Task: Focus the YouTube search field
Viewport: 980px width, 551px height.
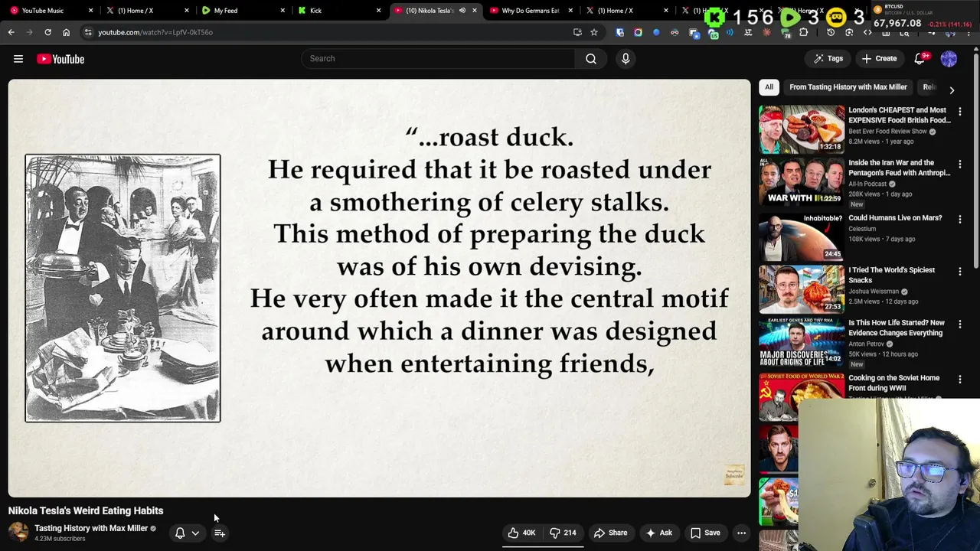Action: coord(438,59)
